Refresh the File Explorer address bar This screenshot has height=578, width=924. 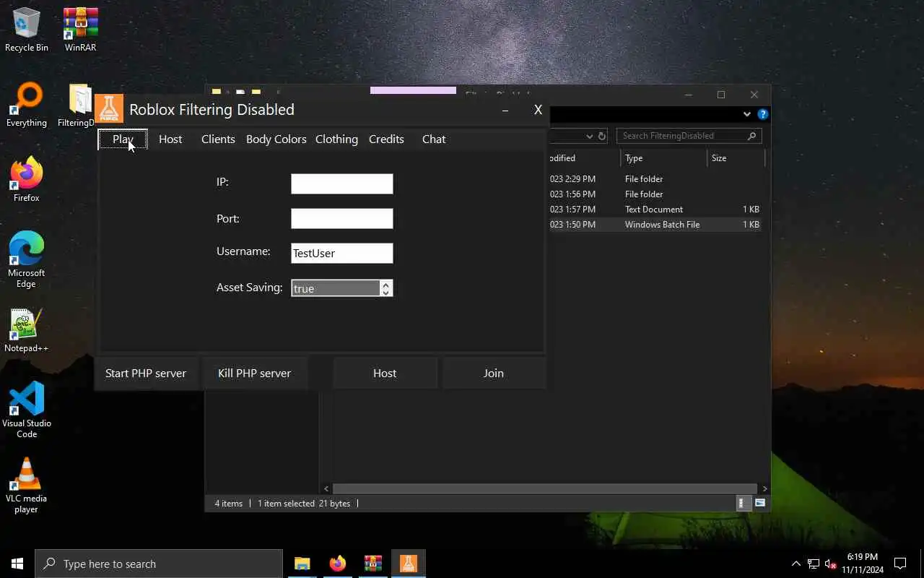click(602, 136)
